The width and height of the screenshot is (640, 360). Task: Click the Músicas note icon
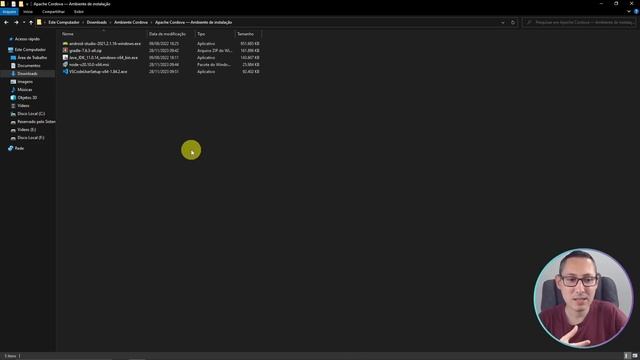(x=13, y=89)
